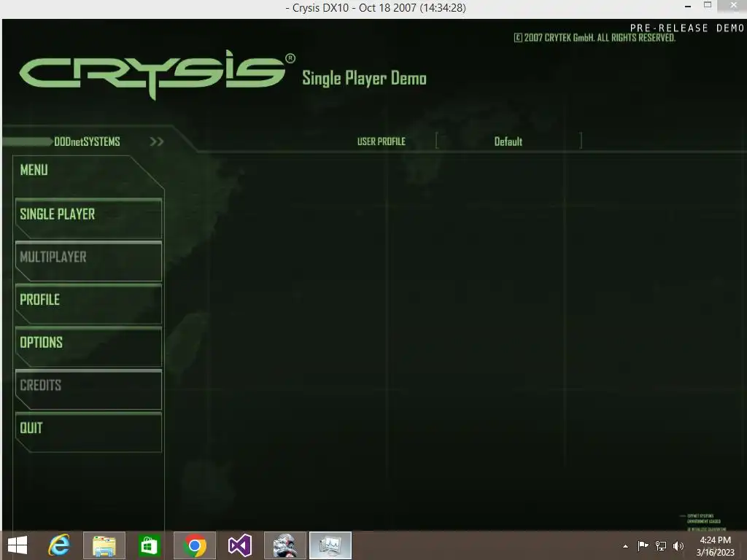Open the volume speaker tray icon
The height and width of the screenshot is (560, 747).
pyautogui.click(x=678, y=545)
